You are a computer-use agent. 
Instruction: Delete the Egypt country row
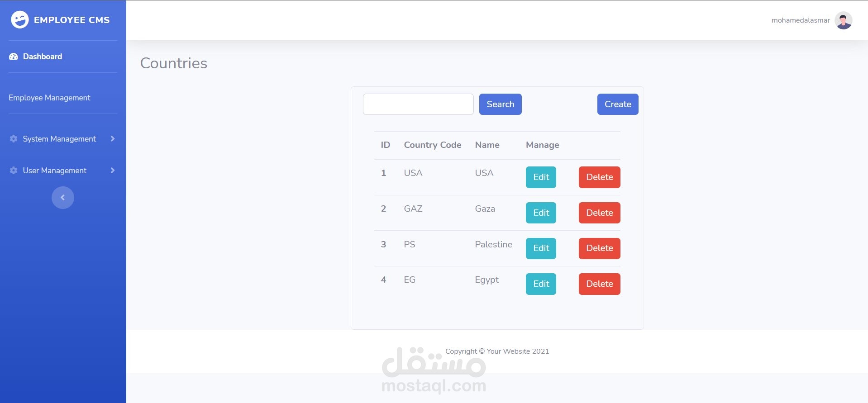(600, 284)
